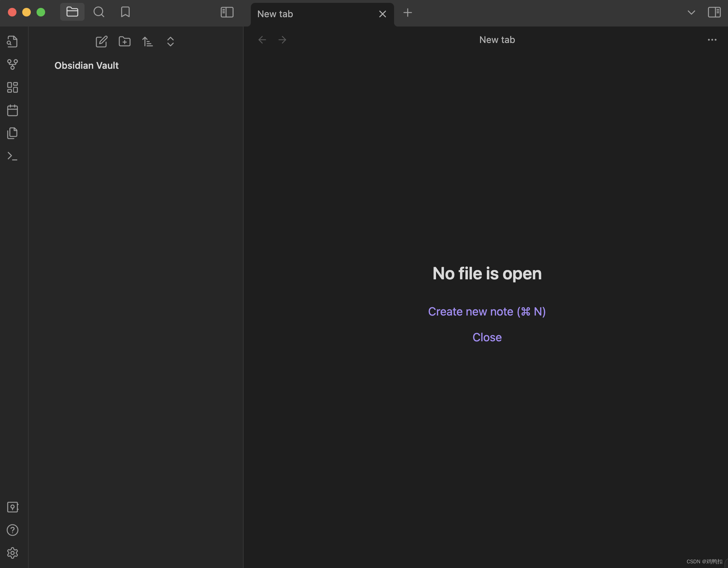Select the Obsidian Vault title
Viewport: 728px width, 568px height.
coord(86,66)
